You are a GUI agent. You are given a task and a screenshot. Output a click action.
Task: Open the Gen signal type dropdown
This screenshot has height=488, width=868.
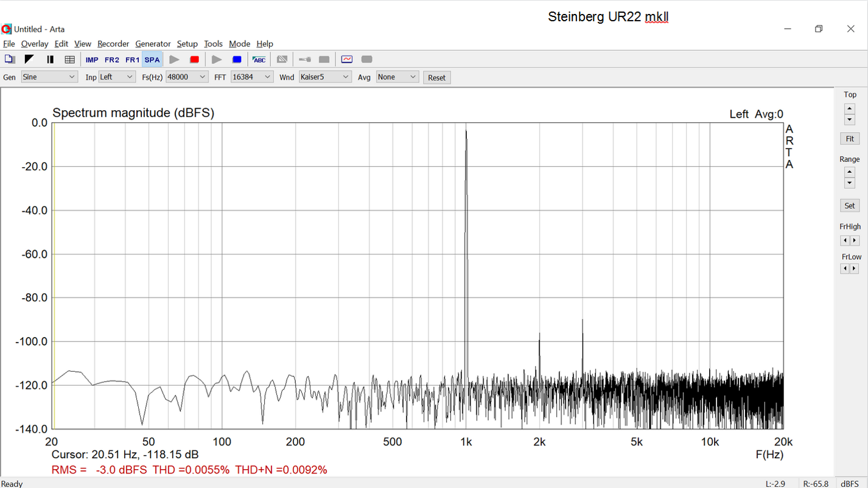49,77
